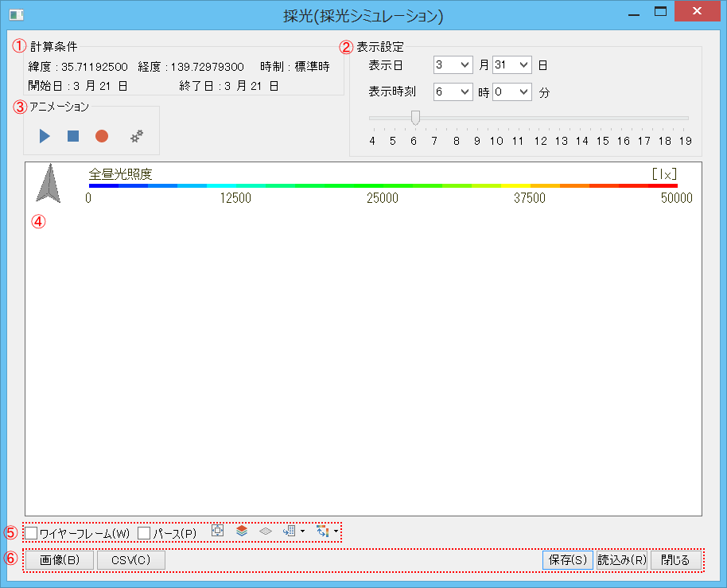Expand the 表示日 day dropdown
727x588 pixels.
click(x=511, y=65)
